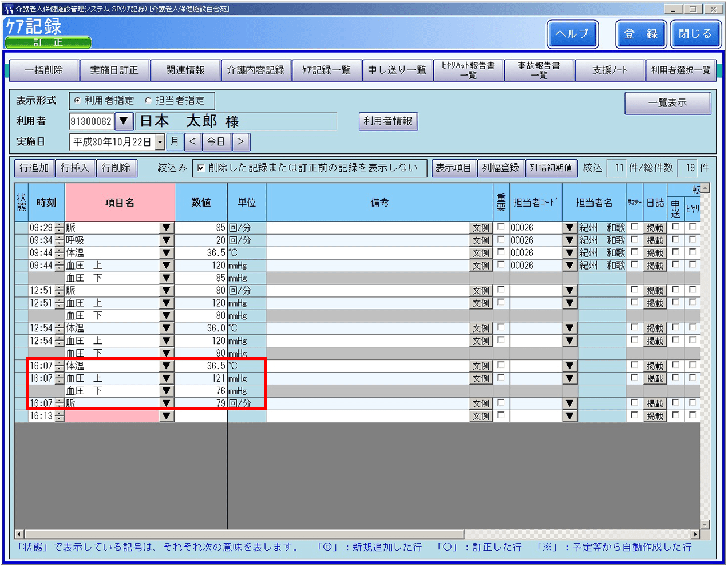Check the 重要 checkbox on the 09:29 脈 row
Viewport: 728px width, 566px height.
500,227
